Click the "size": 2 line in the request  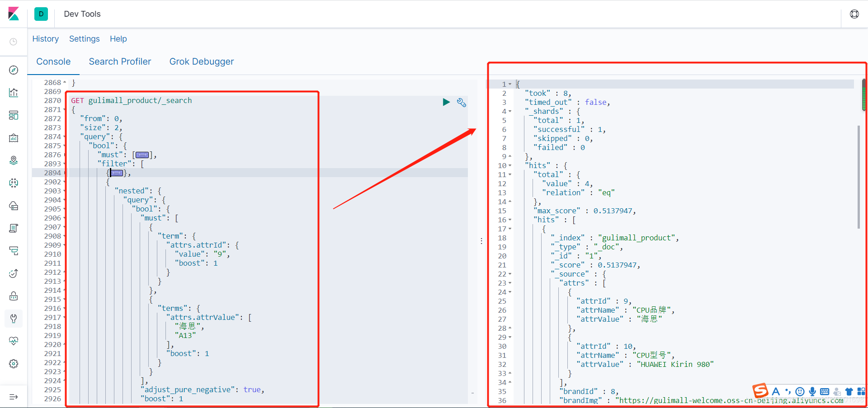coord(101,127)
